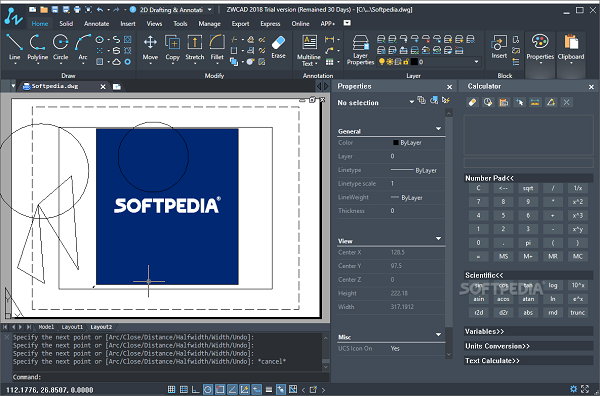Image resolution: width=600 pixels, height=396 pixels.
Task: Close the Softpedia.dwg drawing tab
Action: click(x=103, y=87)
